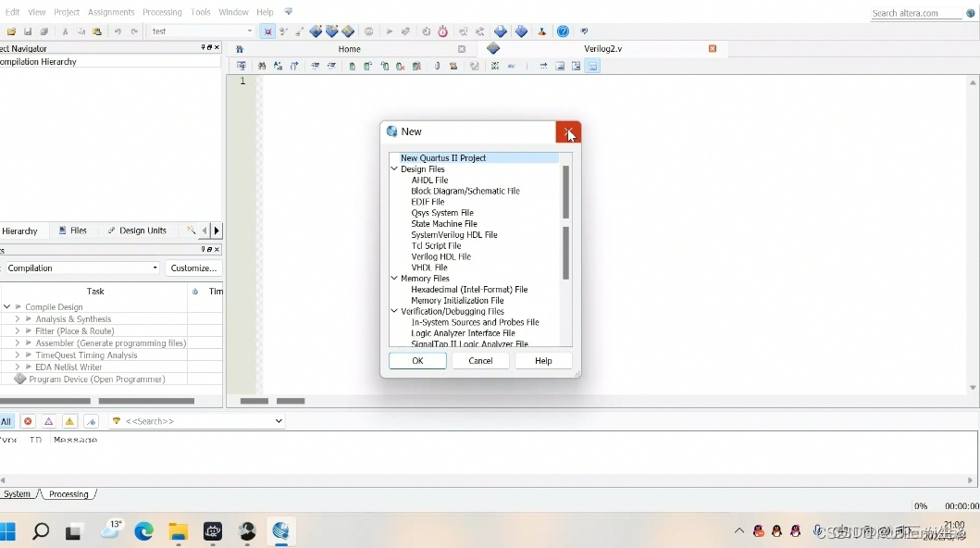Image resolution: width=980 pixels, height=548 pixels.
Task: Click play icon beside Fitter (Place & Route)
Action: coord(28,330)
